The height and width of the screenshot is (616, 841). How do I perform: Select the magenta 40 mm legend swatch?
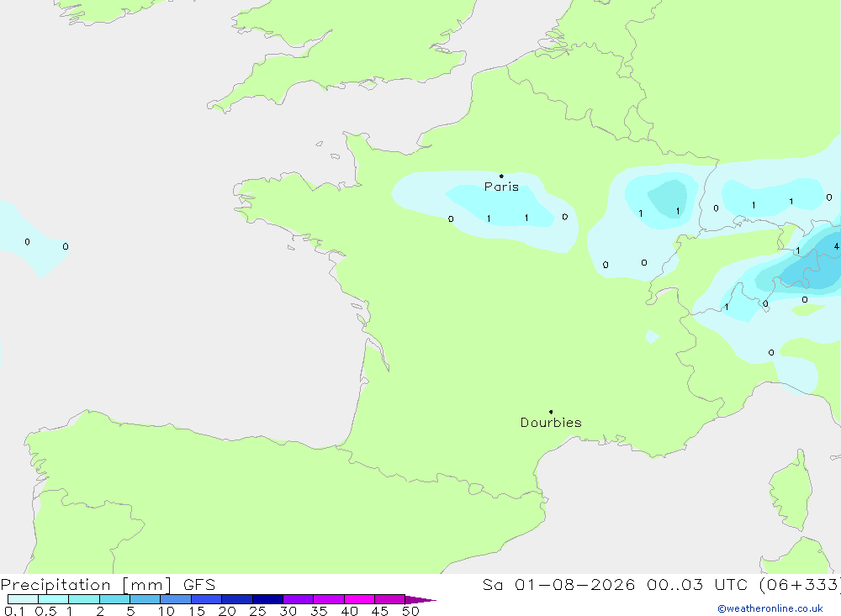coord(359,599)
